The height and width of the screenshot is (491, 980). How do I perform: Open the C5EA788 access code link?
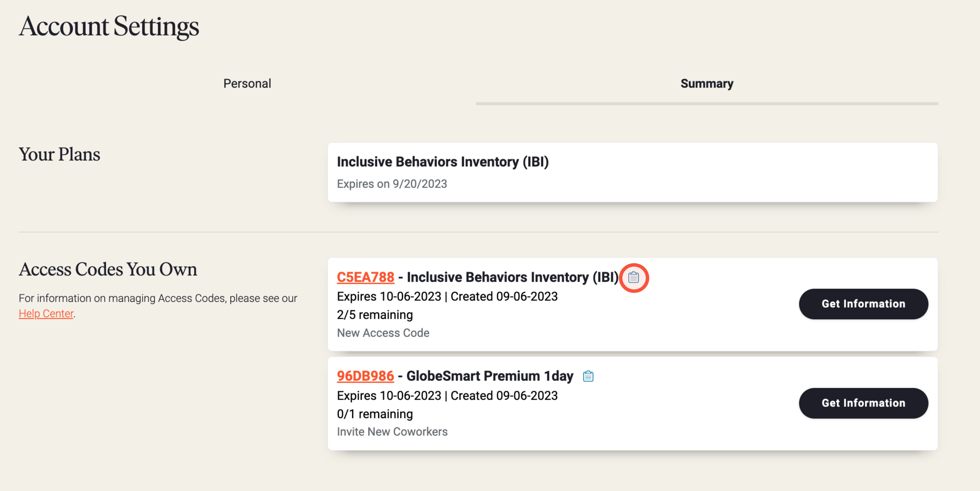pos(365,277)
